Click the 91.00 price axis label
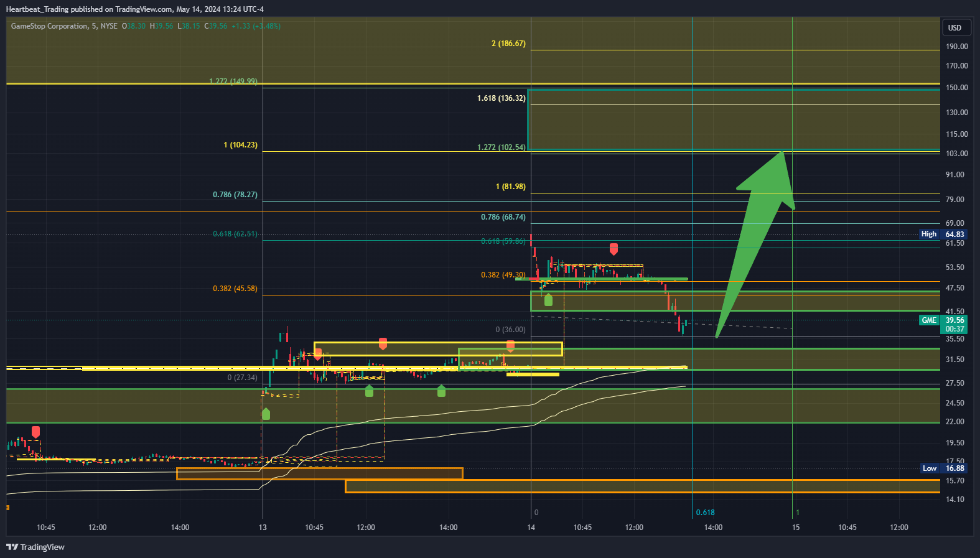Image resolution: width=980 pixels, height=558 pixels. (x=954, y=175)
